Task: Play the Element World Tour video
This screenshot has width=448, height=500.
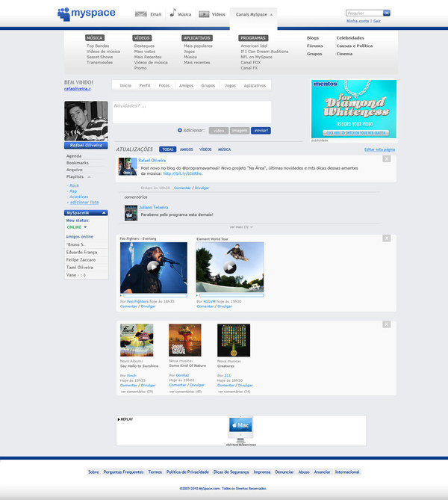Action: [x=230, y=267]
